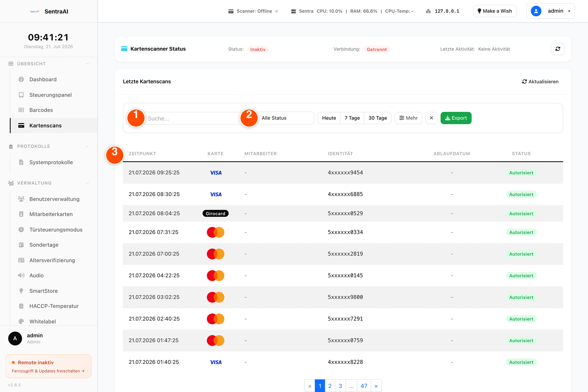Go to pagination page 3
This screenshot has height=392, width=588.
pos(340,386)
